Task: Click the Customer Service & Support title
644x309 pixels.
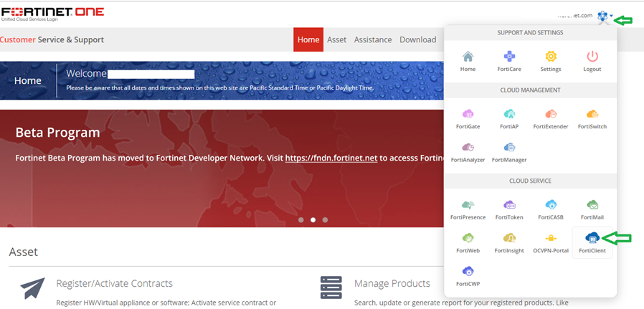Action: click(x=52, y=40)
